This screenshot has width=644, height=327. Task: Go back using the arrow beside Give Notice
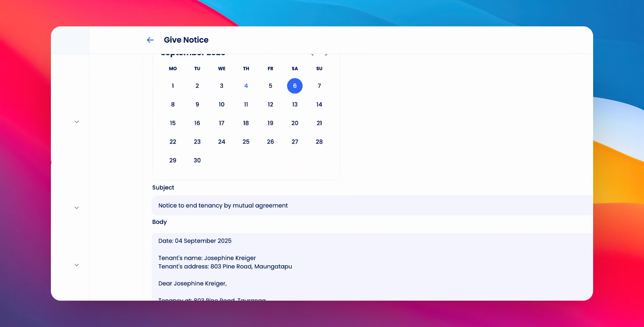(x=150, y=40)
